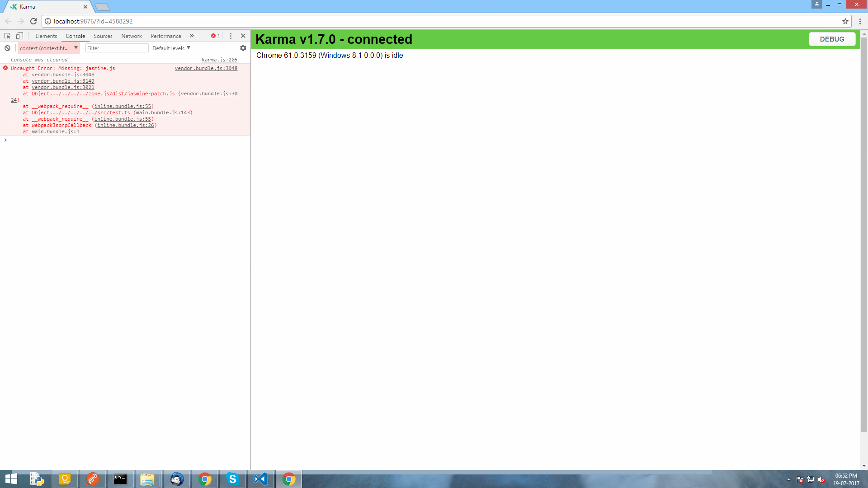Open the main.bundle.js:143 stack trace link

click(163, 113)
